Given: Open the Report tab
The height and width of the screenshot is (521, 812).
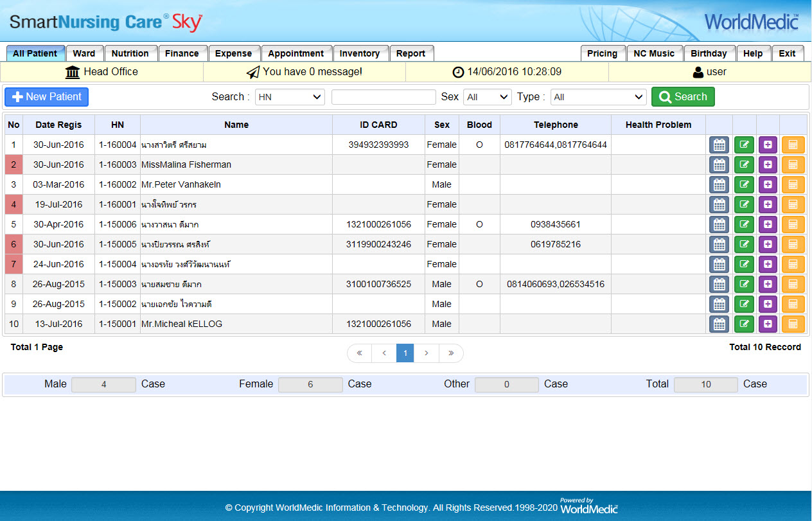Looking at the screenshot, I should [411, 53].
